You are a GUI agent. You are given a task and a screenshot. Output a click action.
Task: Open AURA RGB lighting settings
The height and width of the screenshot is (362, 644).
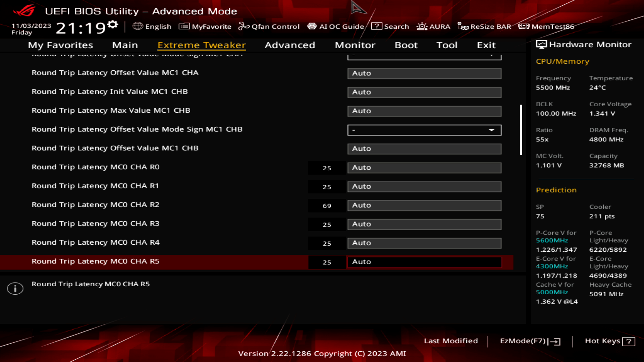[433, 26]
